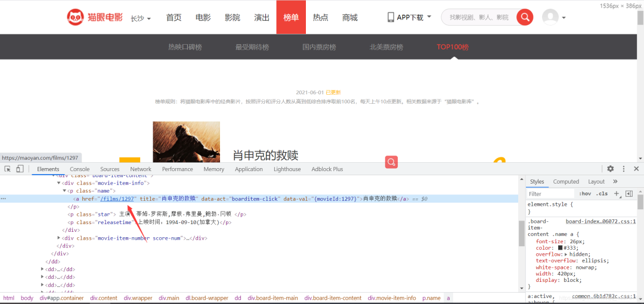Activate the inspect element picker tool

[x=8, y=169]
